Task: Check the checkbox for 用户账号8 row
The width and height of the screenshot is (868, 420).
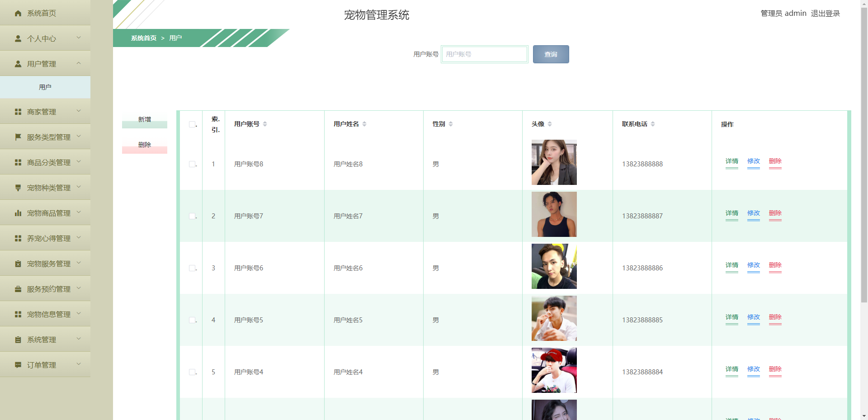Action: pos(192,164)
